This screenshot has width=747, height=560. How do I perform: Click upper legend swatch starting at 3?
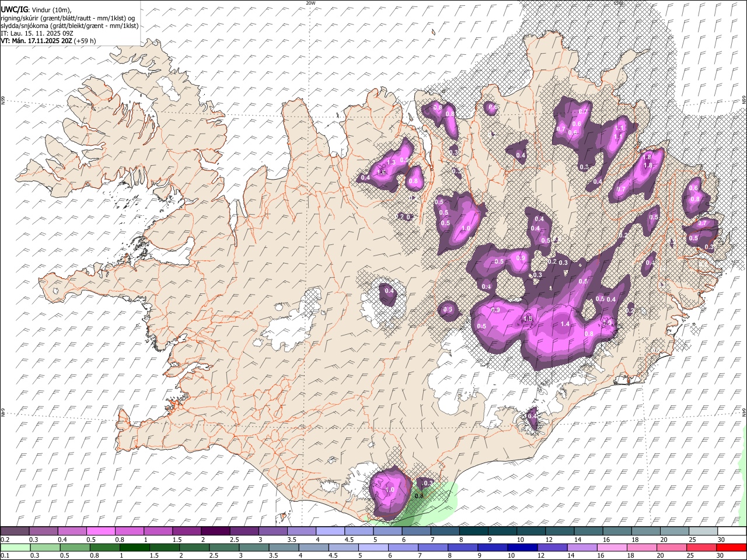coord(273,531)
